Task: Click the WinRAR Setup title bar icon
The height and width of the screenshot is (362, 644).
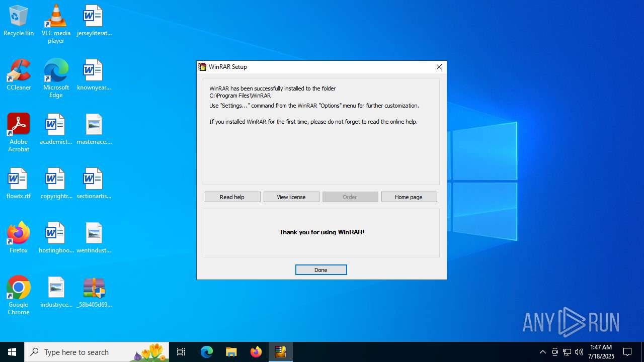Action: [202, 67]
